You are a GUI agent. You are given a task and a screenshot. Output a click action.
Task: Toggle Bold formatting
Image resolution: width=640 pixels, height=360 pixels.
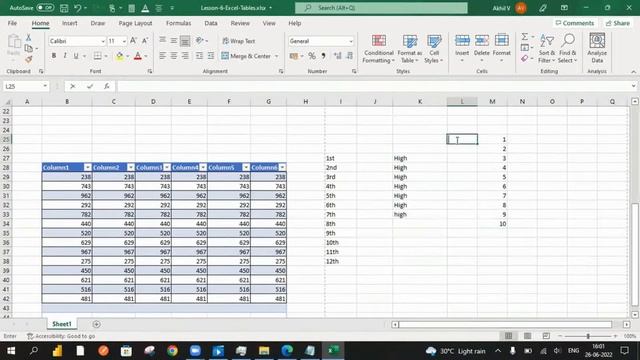(x=53, y=56)
